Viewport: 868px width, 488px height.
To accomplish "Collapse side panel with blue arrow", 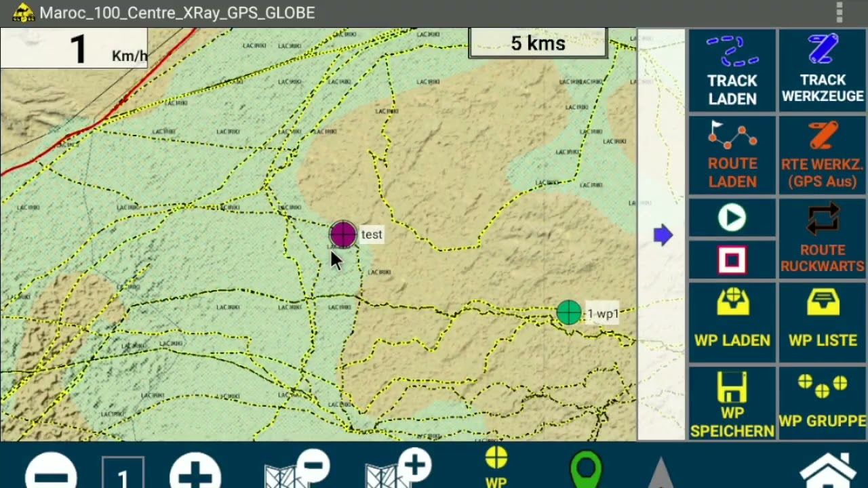I will tap(663, 235).
